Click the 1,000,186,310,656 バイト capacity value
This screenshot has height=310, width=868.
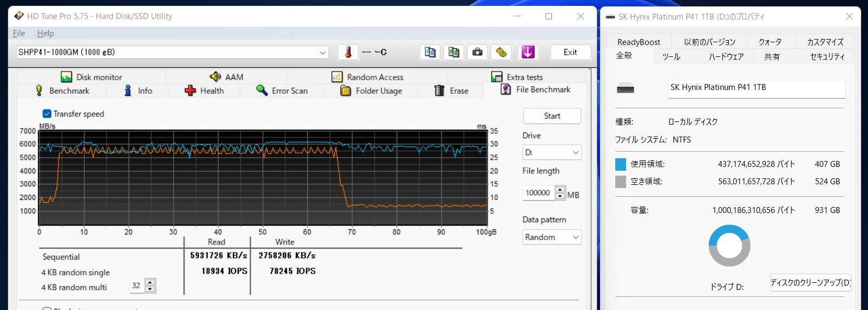[753, 210]
